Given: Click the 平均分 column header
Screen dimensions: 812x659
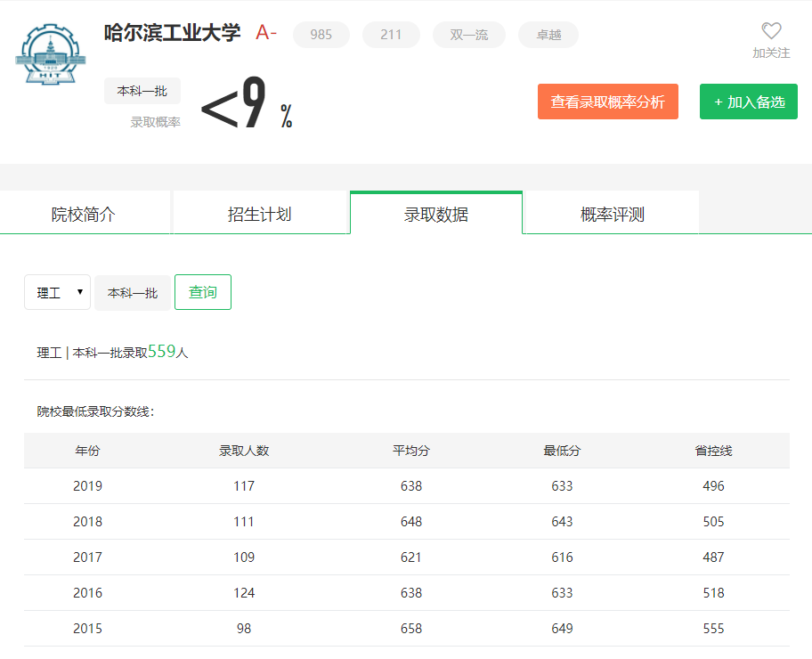Looking at the screenshot, I should [411, 451].
